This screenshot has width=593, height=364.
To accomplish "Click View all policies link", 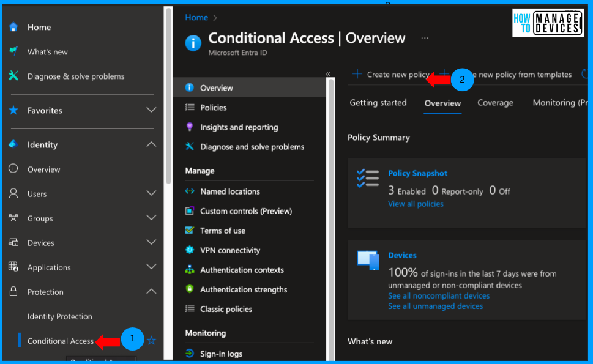I will pos(416,204).
